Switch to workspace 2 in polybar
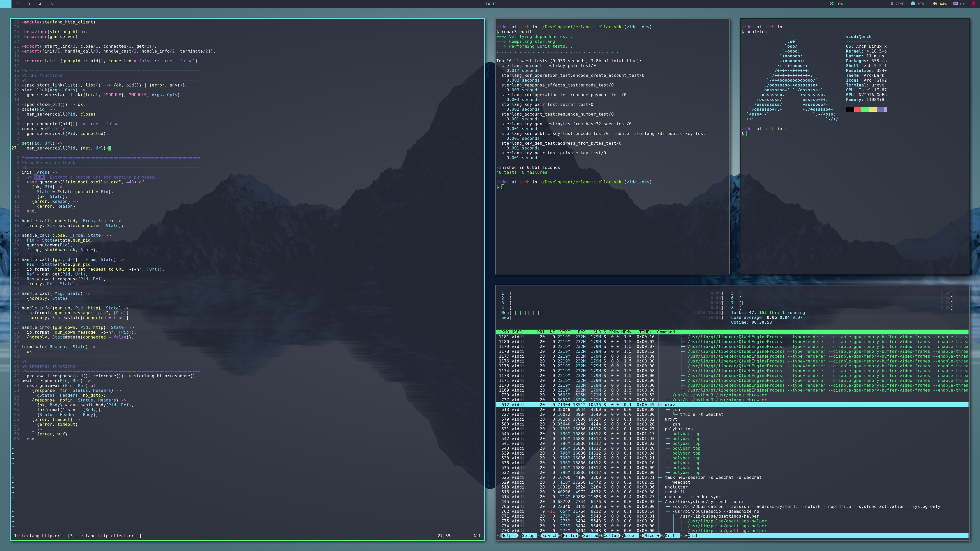The width and height of the screenshot is (980, 551). [17, 4]
